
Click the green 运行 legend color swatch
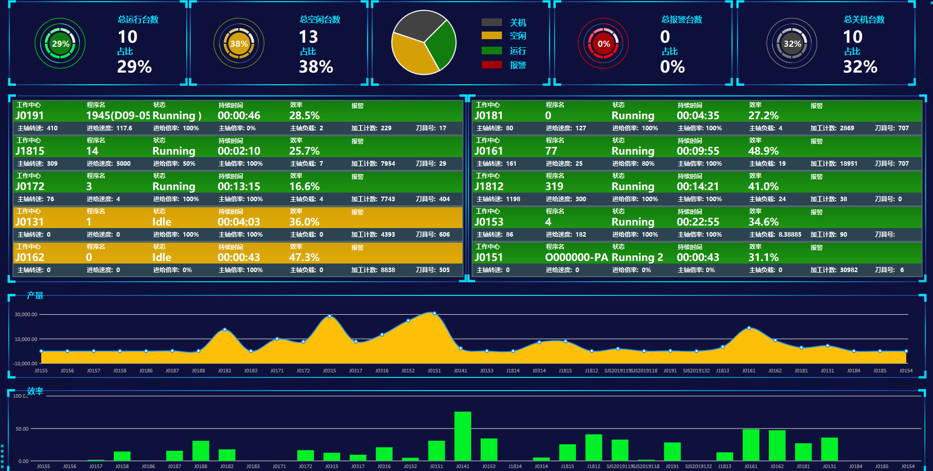[491, 51]
